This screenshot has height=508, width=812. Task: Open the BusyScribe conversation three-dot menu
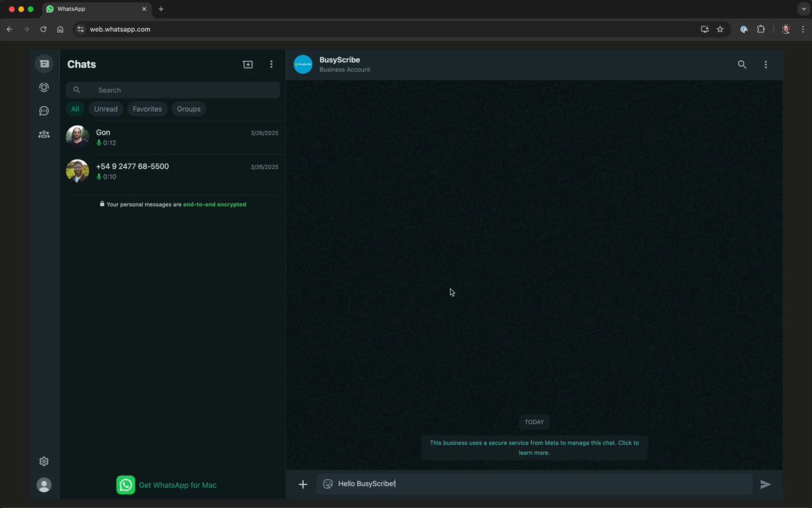coord(766,64)
